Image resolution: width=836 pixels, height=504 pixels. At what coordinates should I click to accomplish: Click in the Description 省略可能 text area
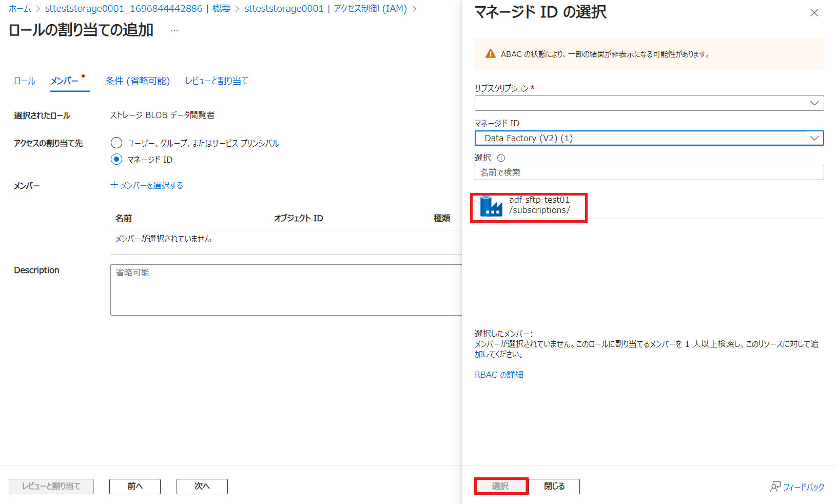click(x=286, y=290)
